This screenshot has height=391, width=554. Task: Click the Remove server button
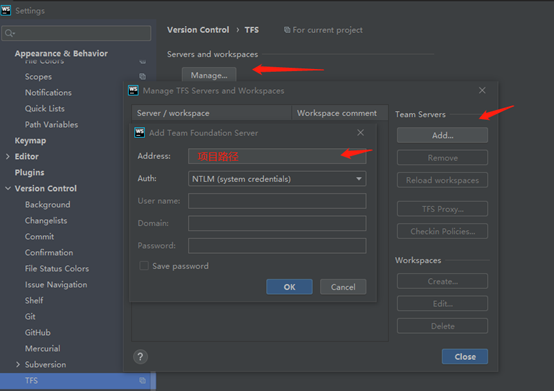(x=442, y=158)
